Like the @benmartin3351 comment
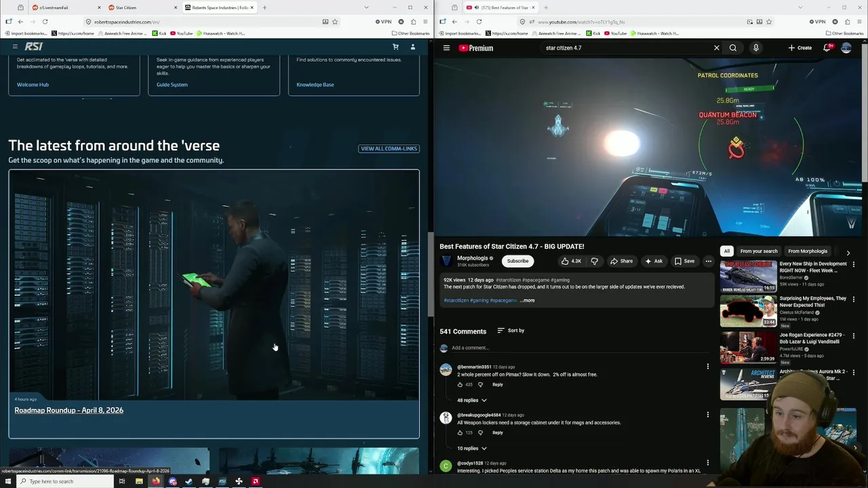 (460, 384)
